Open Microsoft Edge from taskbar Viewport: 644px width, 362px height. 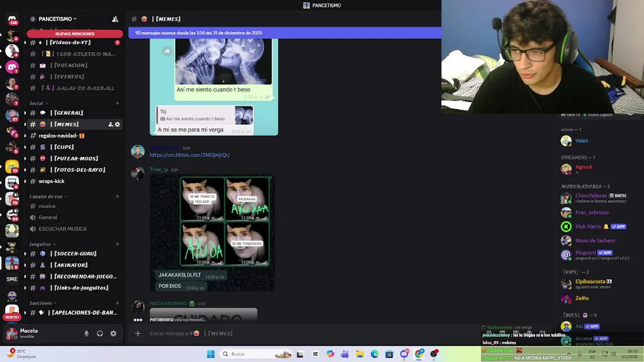[374, 354]
